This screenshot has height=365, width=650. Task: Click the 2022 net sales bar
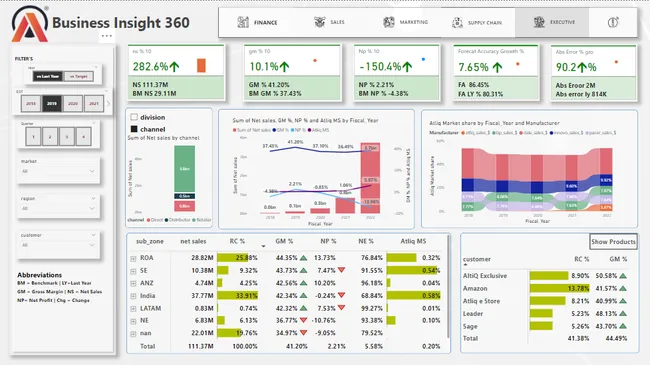(370, 178)
